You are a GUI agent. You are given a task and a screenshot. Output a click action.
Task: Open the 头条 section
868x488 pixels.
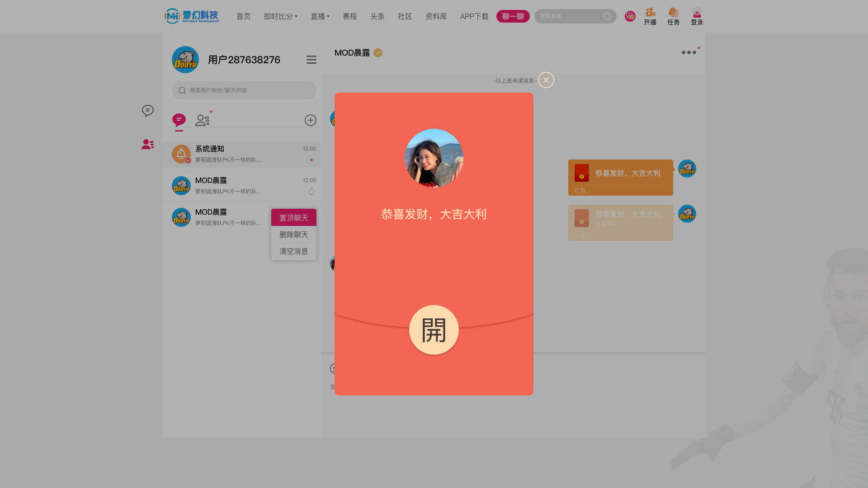pyautogui.click(x=377, y=16)
